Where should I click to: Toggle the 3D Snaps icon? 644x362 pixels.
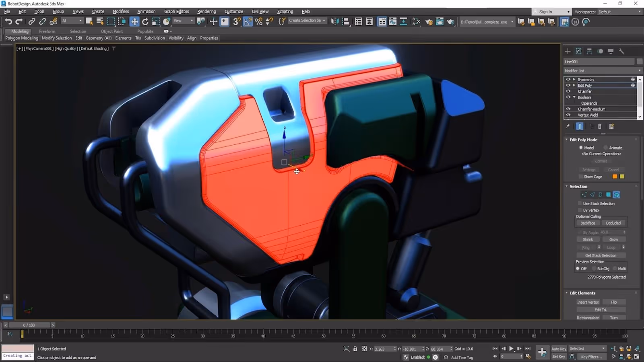point(237,21)
